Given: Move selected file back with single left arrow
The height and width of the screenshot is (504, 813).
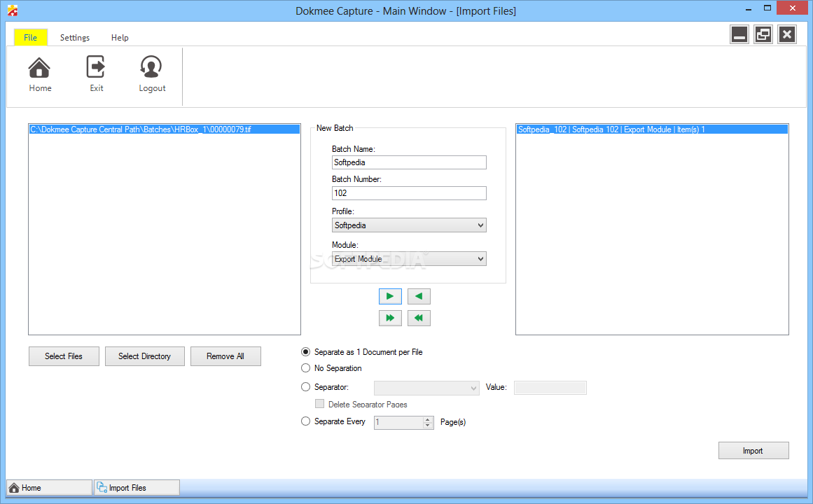Looking at the screenshot, I should click(419, 297).
